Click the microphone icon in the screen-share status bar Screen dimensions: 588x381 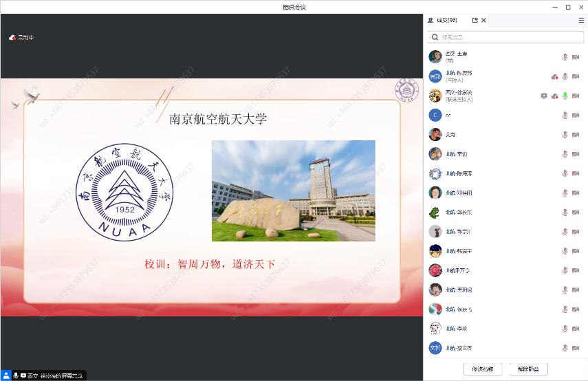coord(16,375)
